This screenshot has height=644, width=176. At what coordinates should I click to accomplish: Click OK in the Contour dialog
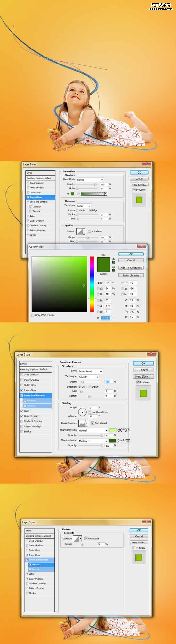pyautogui.click(x=139, y=530)
